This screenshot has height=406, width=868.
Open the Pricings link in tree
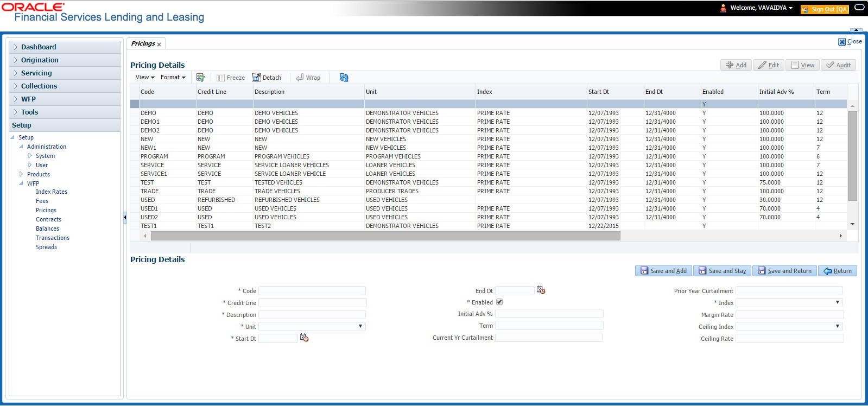pyautogui.click(x=46, y=210)
